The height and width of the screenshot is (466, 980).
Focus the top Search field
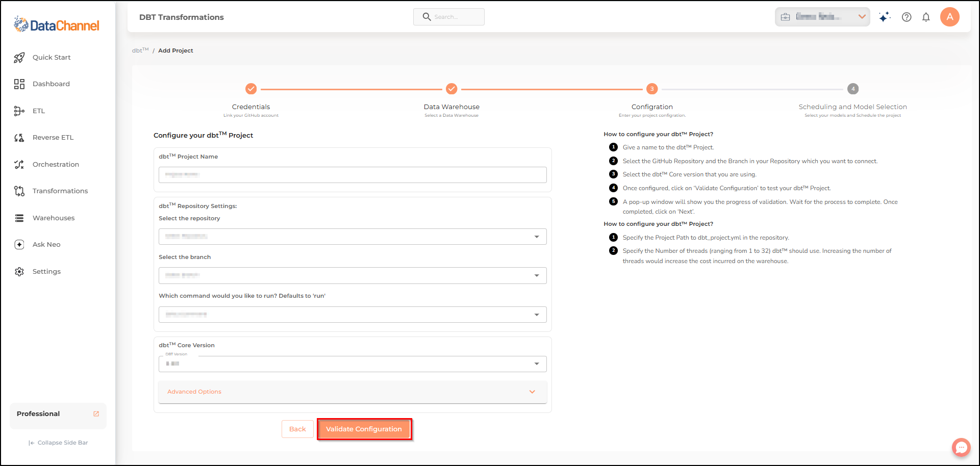pyautogui.click(x=449, y=17)
